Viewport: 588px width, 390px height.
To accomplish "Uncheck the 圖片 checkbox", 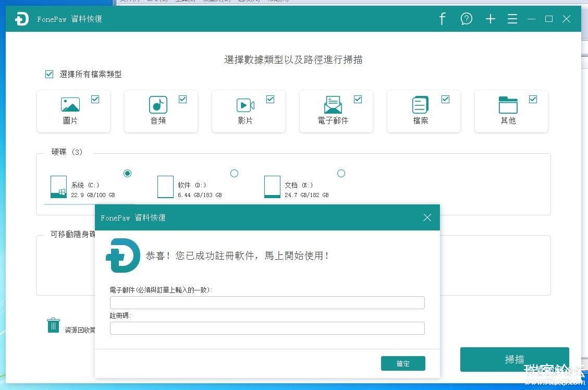I will 95,100.
